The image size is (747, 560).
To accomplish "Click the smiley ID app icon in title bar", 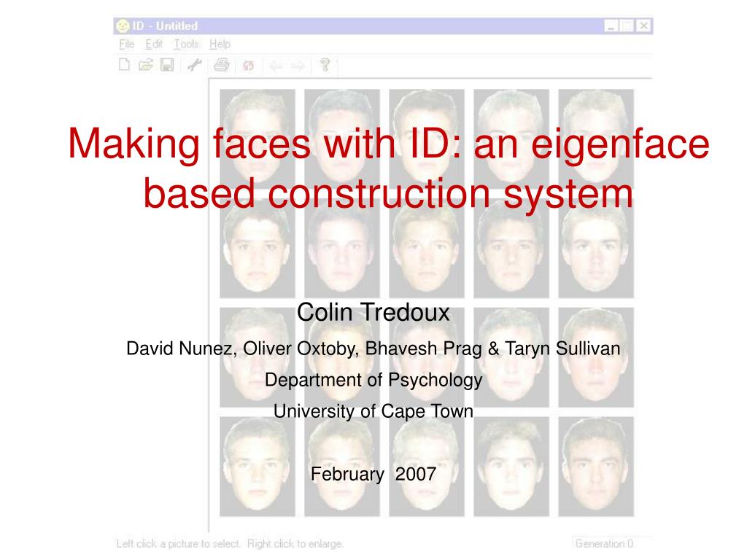I will tap(123, 26).
